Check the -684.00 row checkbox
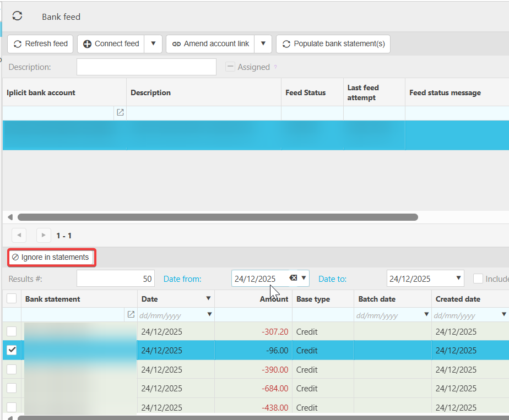This screenshot has height=420, width=509. coord(12,388)
